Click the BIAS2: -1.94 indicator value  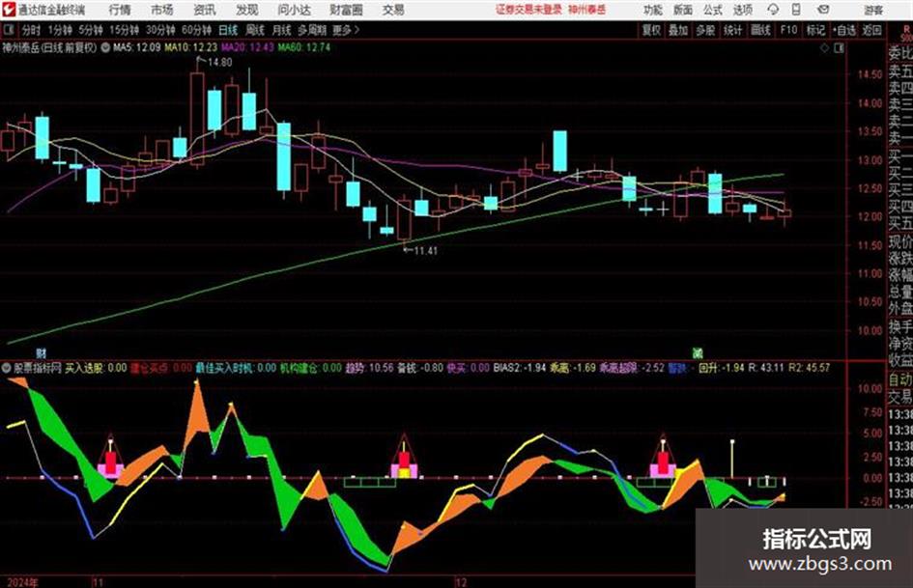[520, 367]
